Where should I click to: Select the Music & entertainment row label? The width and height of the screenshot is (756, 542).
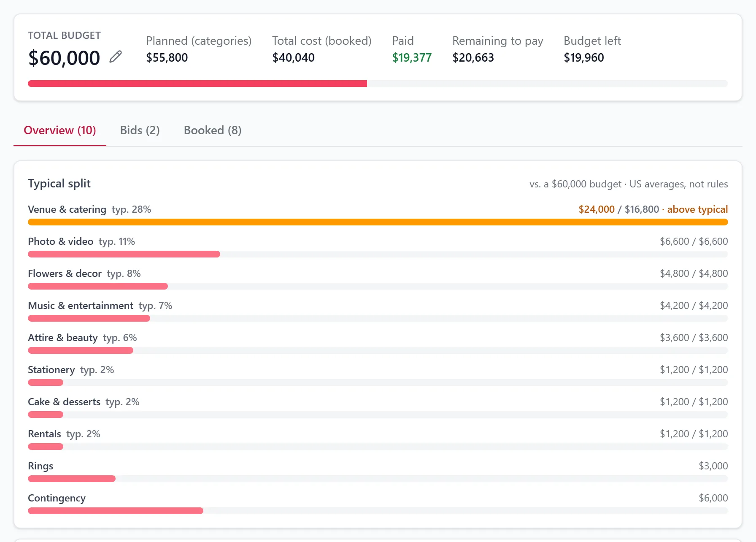[81, 306]
